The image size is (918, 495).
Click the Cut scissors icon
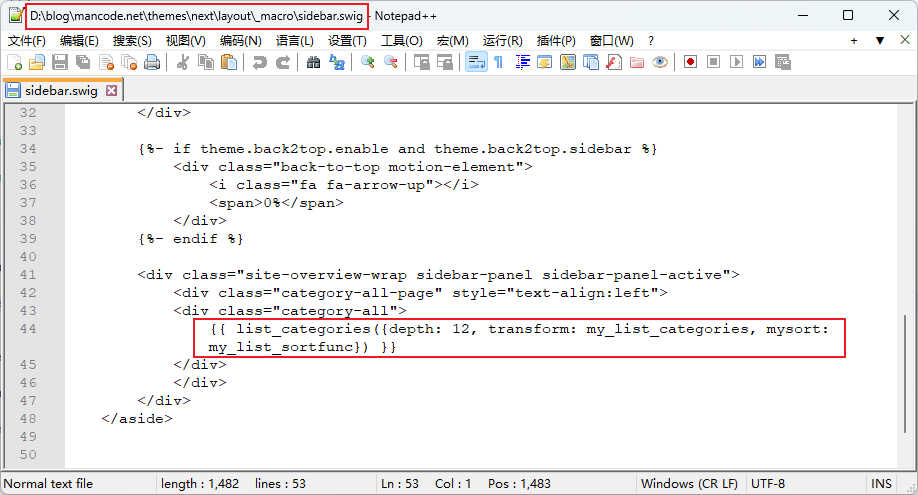tap(183, 62)
